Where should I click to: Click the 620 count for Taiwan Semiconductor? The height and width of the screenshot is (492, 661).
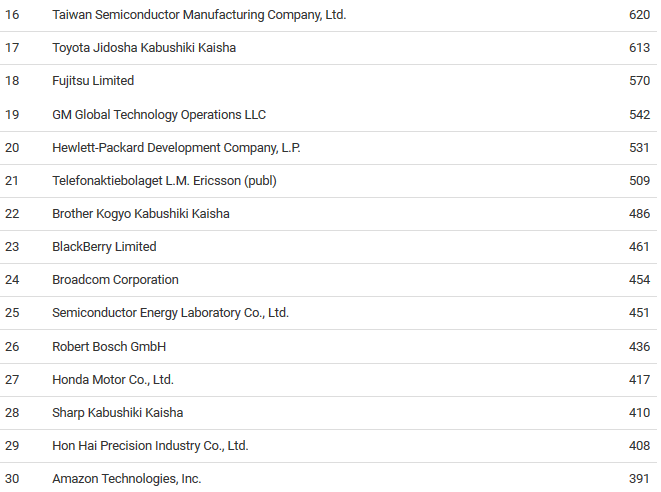pos(640,15)
